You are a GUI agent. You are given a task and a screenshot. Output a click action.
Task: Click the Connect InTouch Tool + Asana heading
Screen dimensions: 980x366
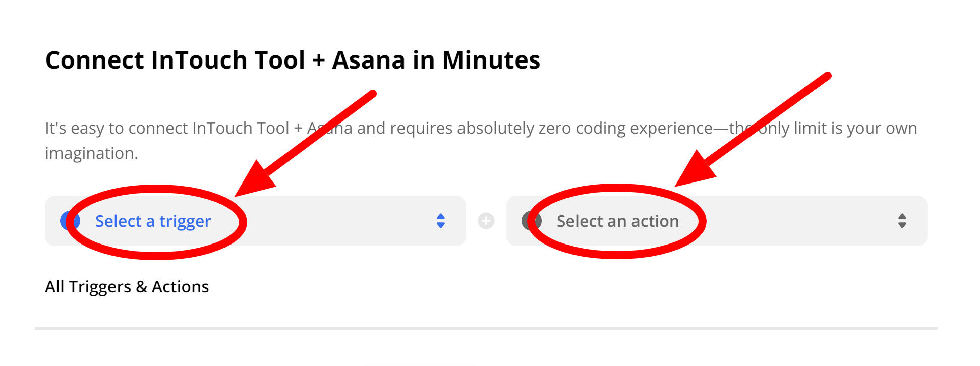293,60
